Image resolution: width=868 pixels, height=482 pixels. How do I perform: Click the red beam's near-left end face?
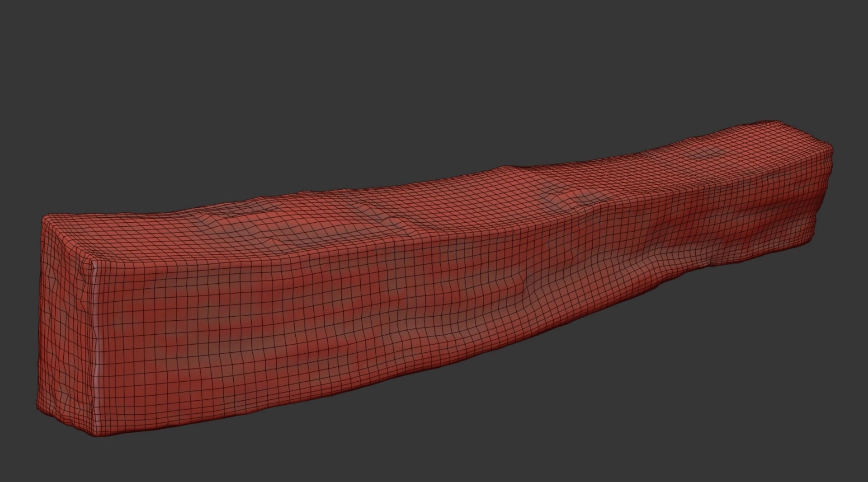[x=66, y=325]
